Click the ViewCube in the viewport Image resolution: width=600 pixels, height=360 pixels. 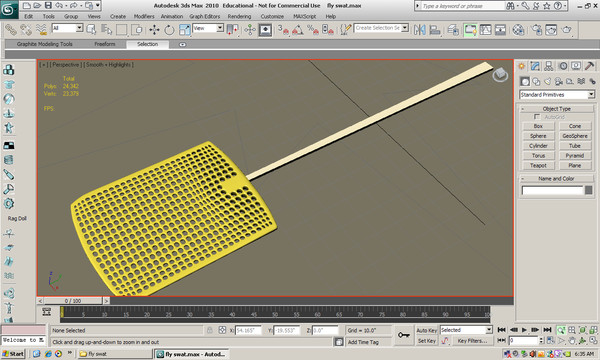500,74
